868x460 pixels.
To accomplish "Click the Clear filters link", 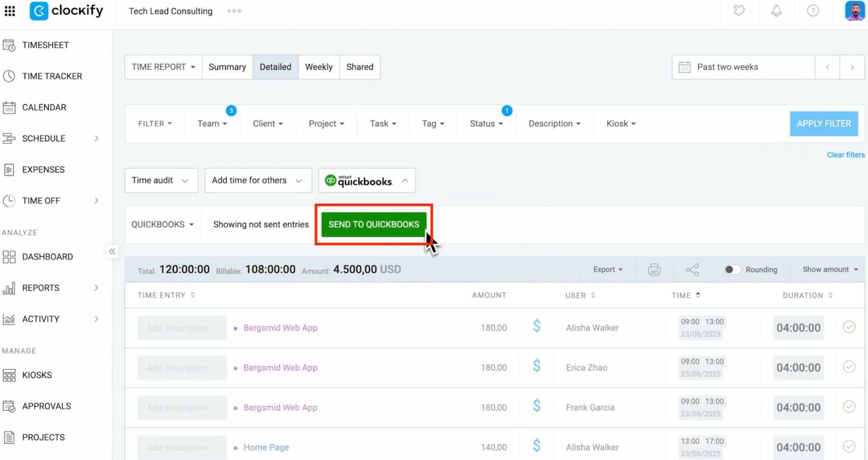I will [x=845, y=154].
